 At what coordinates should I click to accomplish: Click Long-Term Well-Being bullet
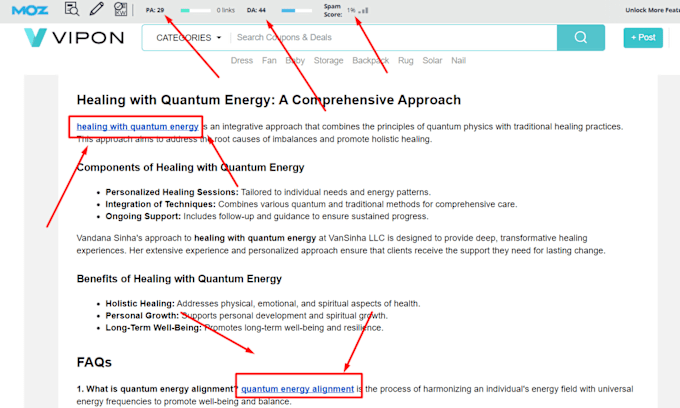(x=245, y=328)
